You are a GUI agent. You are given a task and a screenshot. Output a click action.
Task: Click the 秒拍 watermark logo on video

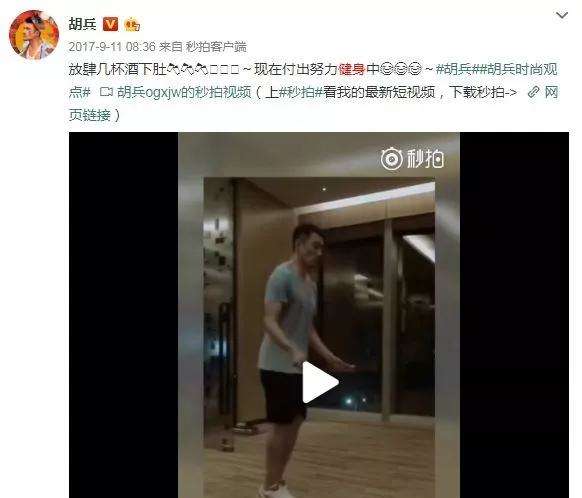tap(412, 159)
